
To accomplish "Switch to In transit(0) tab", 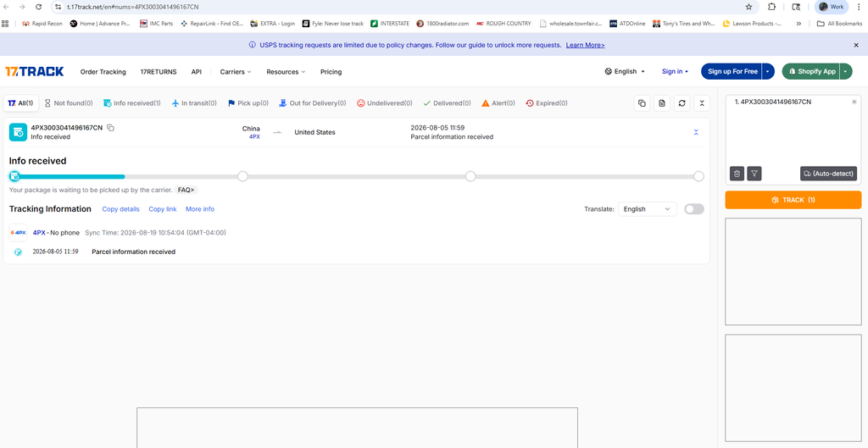I will [x=194, y=102].
